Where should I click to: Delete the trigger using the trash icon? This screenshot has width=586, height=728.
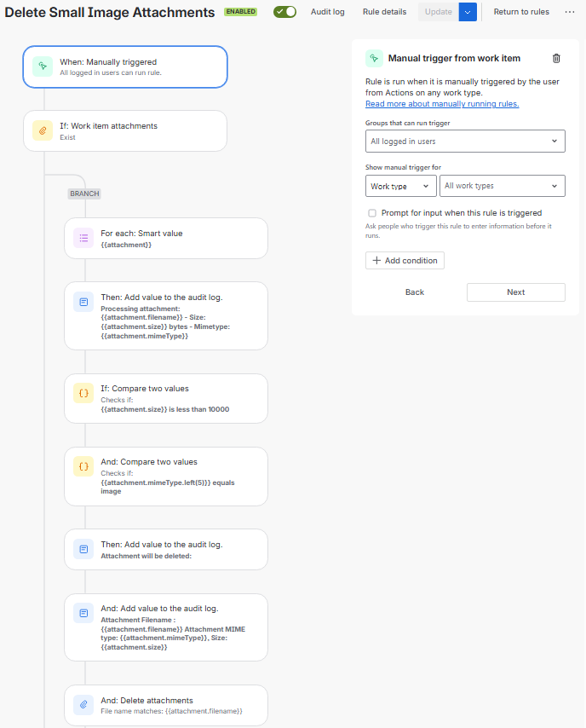[556, 58]
